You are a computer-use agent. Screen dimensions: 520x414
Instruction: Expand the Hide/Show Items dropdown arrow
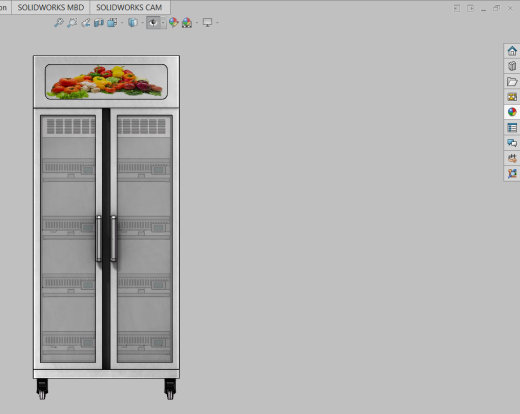(x=163, y=23)
